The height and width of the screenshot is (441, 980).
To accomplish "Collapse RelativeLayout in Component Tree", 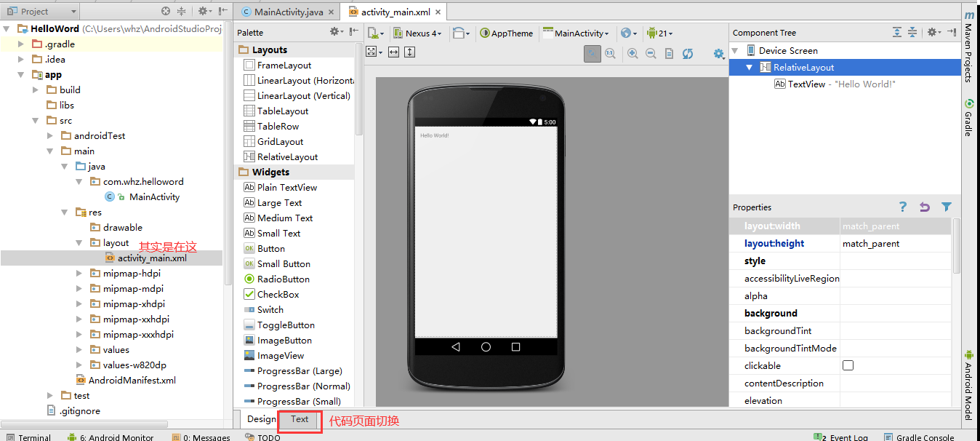I will point(749,67).
